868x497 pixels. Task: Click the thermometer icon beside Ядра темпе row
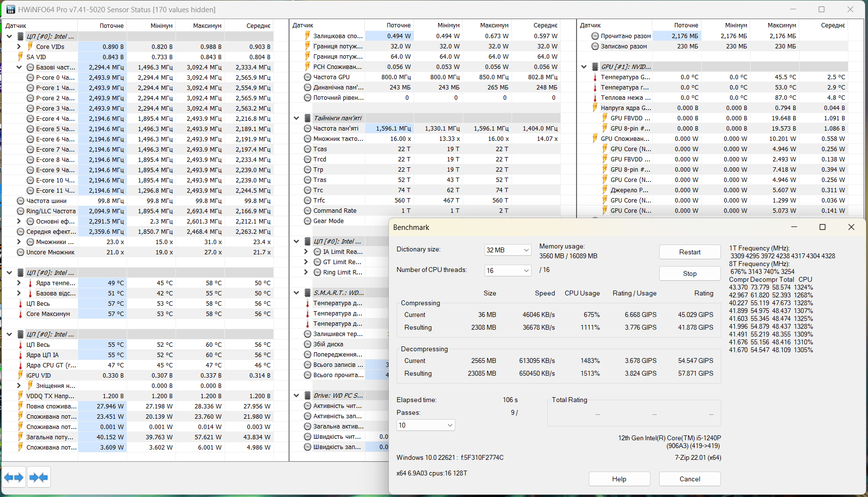[30, 283]
